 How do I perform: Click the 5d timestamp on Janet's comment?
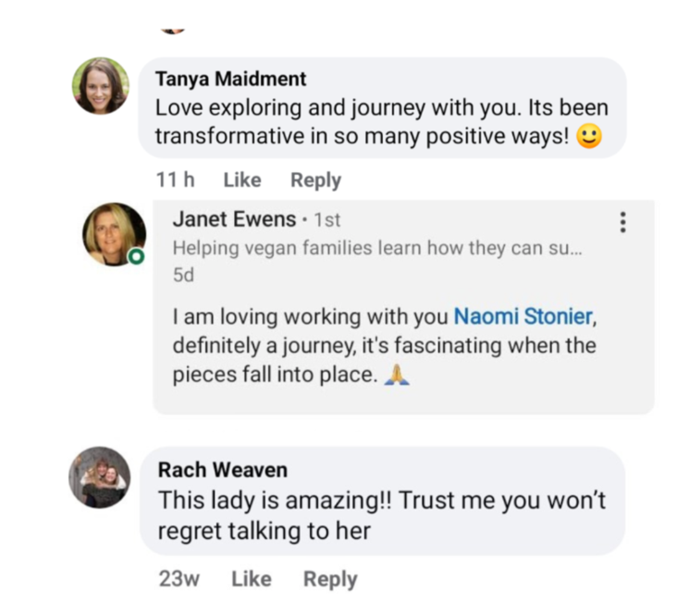tap(183, 276)
